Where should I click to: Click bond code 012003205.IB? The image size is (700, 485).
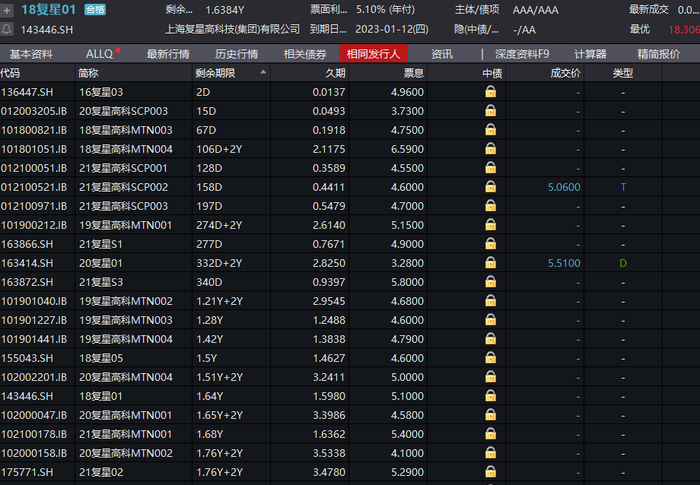pyautogui.click(x=34, y=111)
